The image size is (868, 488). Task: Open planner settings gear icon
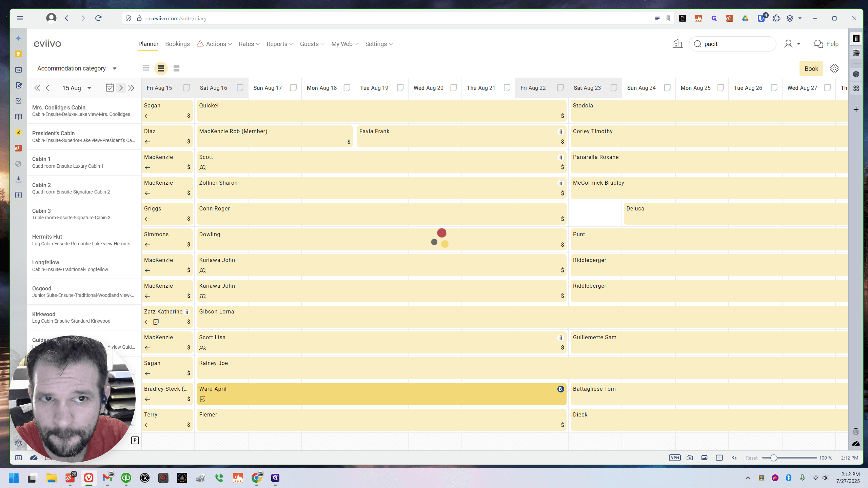tap(834, 68)
